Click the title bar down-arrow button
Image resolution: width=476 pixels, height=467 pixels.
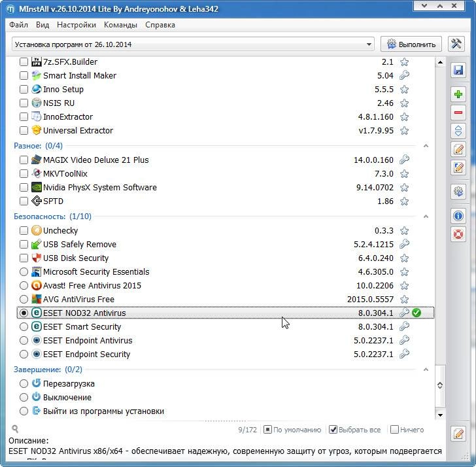(x=424, y=6)
